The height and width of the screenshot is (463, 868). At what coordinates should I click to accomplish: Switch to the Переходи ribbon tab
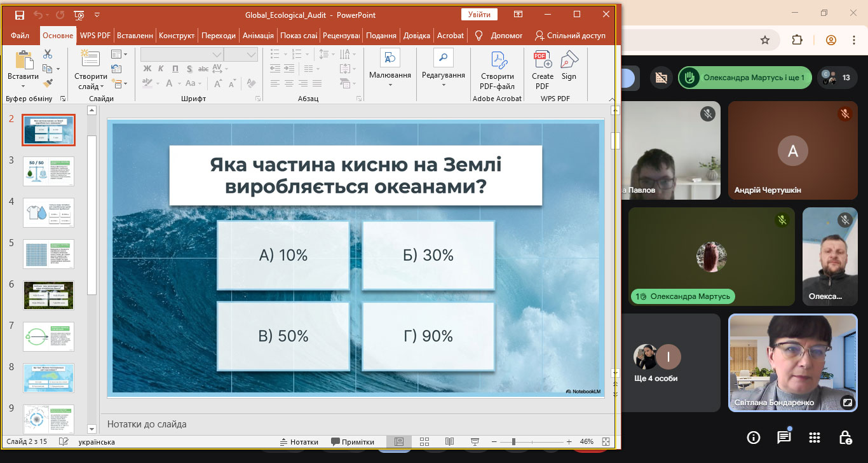coord(219,36)
